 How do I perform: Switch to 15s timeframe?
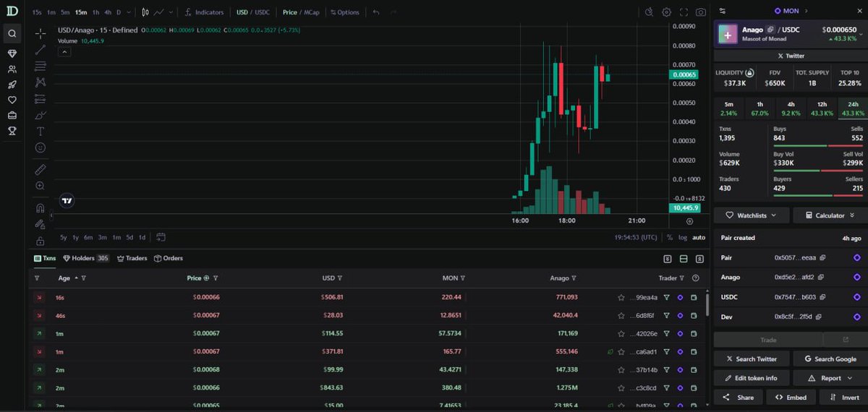37,12
